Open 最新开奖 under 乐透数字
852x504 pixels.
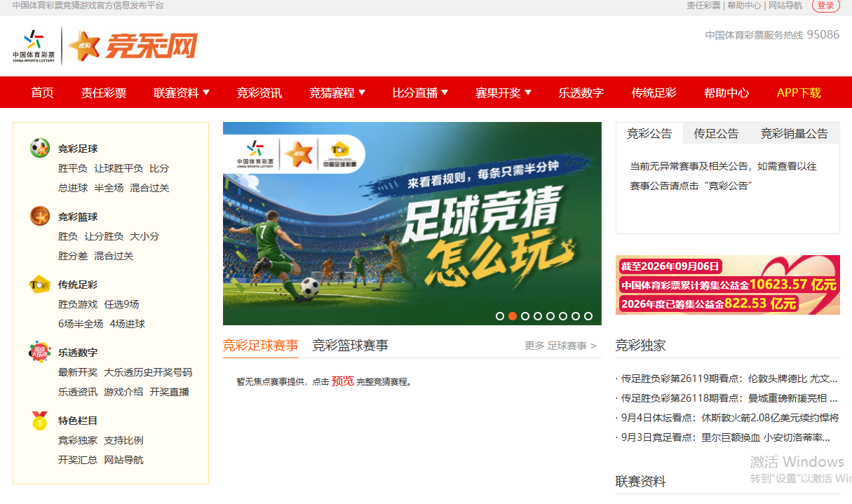pos(78,372)
